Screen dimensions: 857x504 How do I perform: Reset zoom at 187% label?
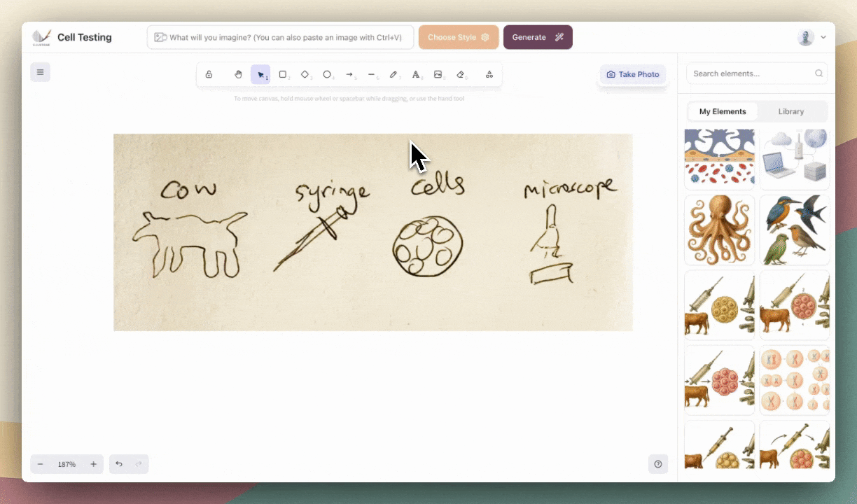coord(67,464)
